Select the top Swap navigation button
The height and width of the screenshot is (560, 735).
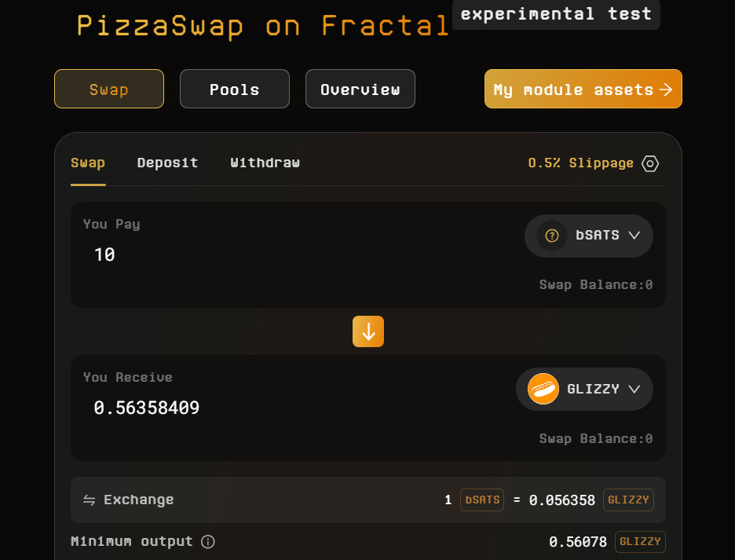point(108,89)
